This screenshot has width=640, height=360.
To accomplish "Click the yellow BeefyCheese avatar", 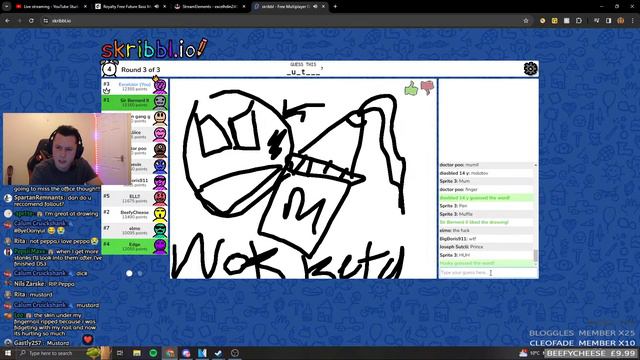I will coord(160,214).
